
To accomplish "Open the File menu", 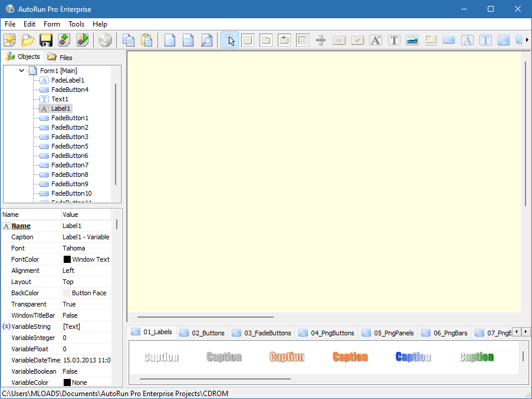I will [x=10, y=24].
